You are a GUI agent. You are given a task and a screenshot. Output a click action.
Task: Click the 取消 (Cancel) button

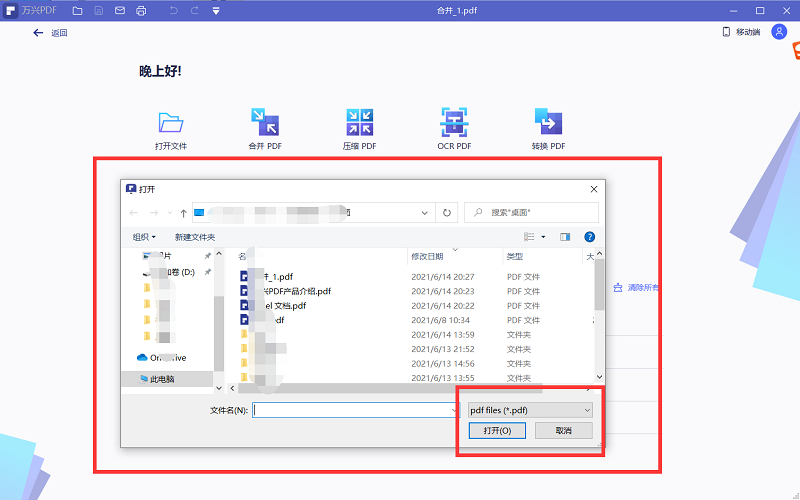(564, 431)
